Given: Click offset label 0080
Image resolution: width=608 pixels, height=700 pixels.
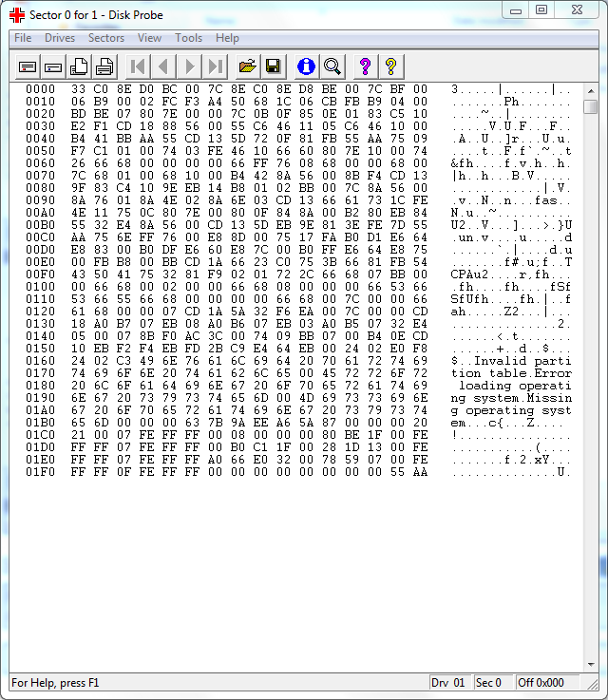Looking at the screenshot, I should pos(40,188).
